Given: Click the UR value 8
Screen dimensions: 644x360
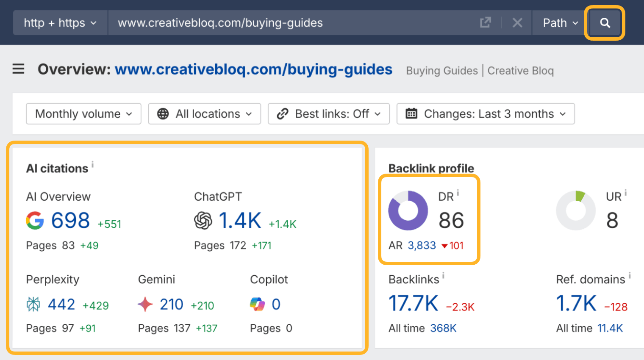Looking at the screenshot, I should [x=612, y=221].
